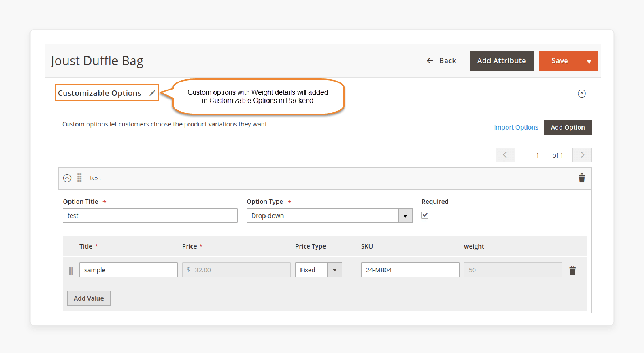
Task: Click the sample Title input field
Action: 128,270
